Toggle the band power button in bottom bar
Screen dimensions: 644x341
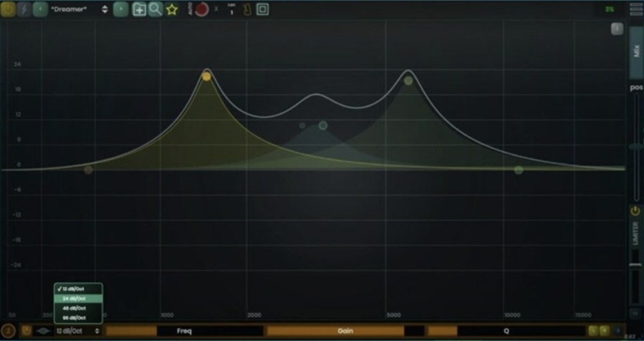click(26, 331)
